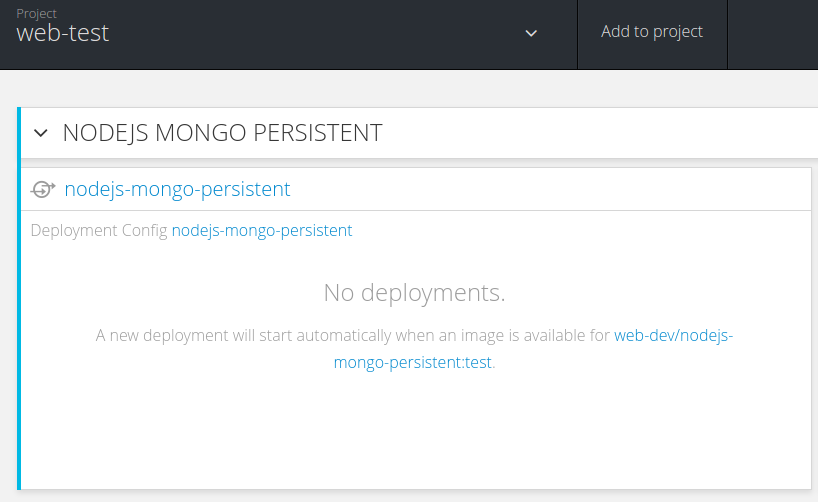Click the web-test project name
The width and height of the screenshot is (818, 502).
tap(63, 33)
